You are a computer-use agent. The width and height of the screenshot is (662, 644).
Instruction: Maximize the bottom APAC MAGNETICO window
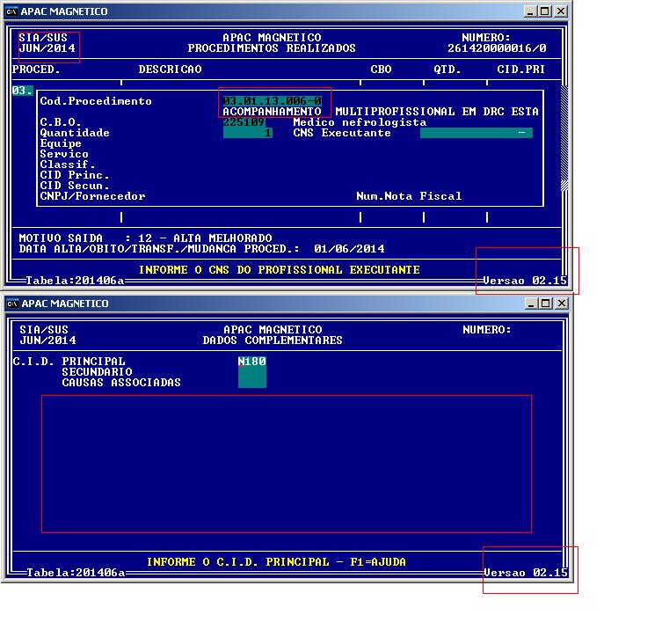546,304
